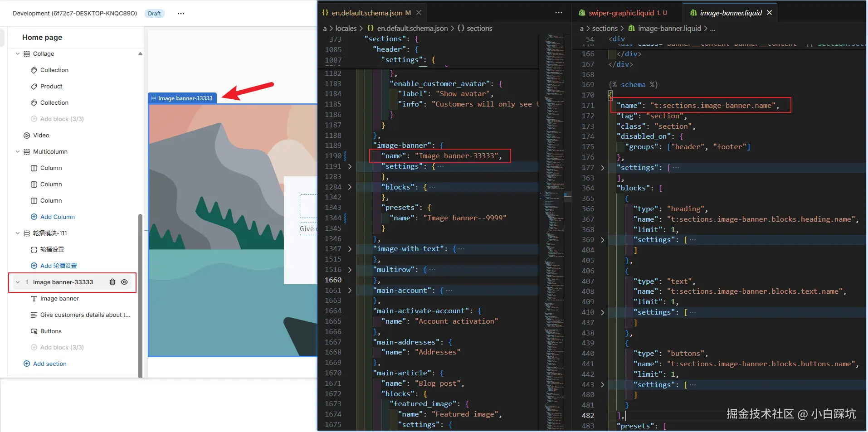Collapse the 轮播模块-111 section chevron
The image size is (868, 432).
(18, 233)
